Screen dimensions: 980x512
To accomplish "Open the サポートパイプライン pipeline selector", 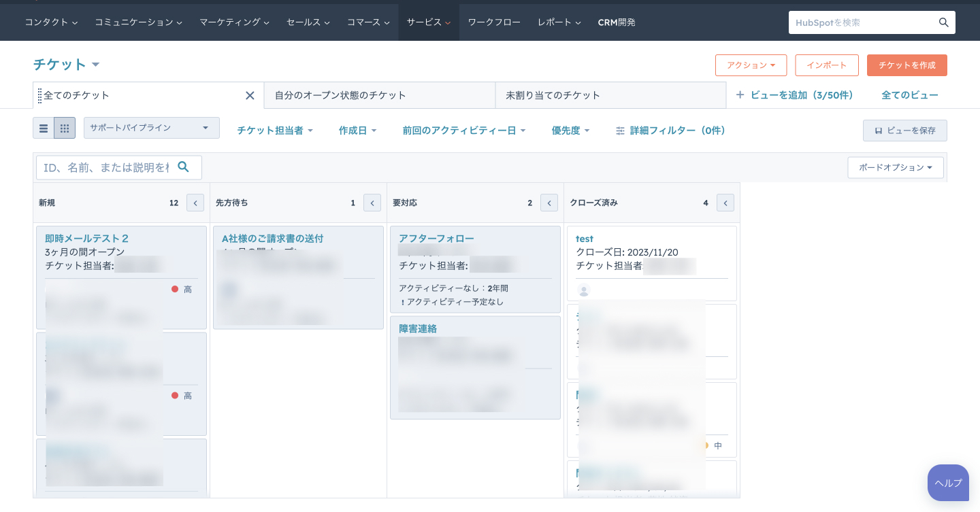I will click(152, 128).
